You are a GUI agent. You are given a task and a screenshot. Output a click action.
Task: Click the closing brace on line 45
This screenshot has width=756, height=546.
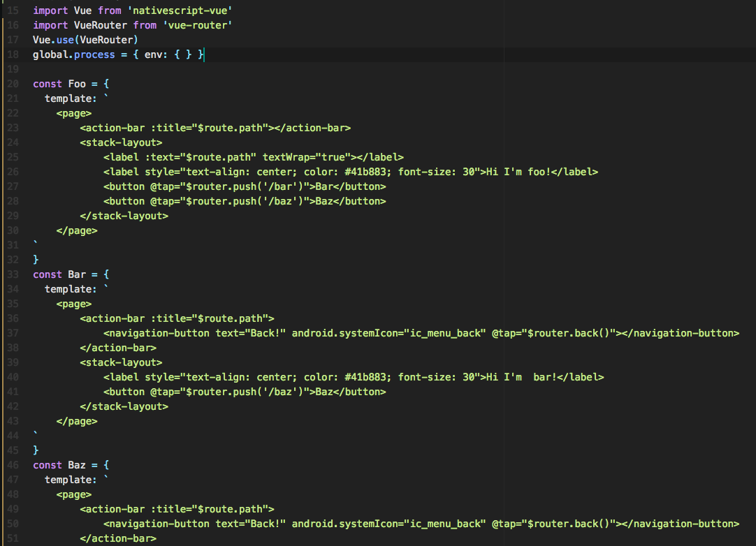(x=36, y=450)
